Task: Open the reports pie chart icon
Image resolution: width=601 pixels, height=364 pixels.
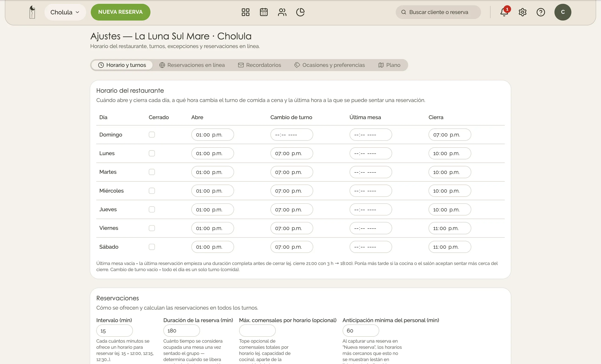Action: click(300, 12)
